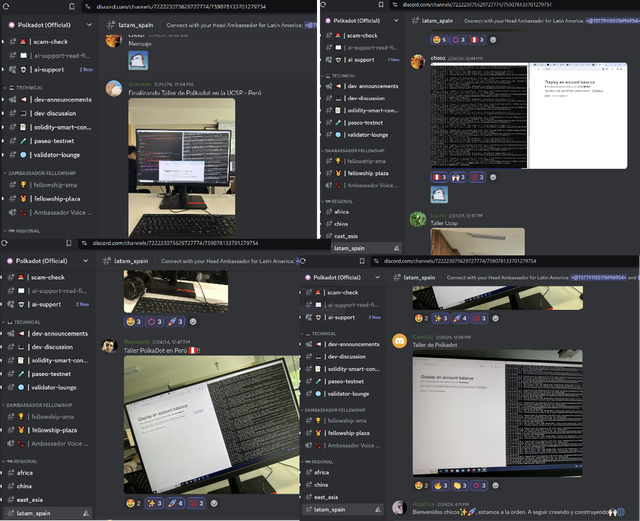Click chooz's profile avatar

click(x=418, y=59)
